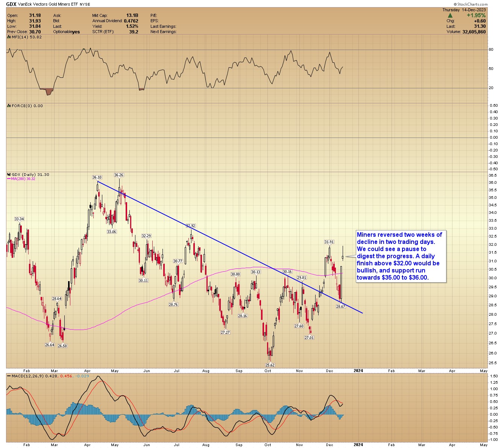Image resolution: width=504 pixels, height=448 pixels.
Task: Click the Last Earnings label
Action: [x=163, y=26]
